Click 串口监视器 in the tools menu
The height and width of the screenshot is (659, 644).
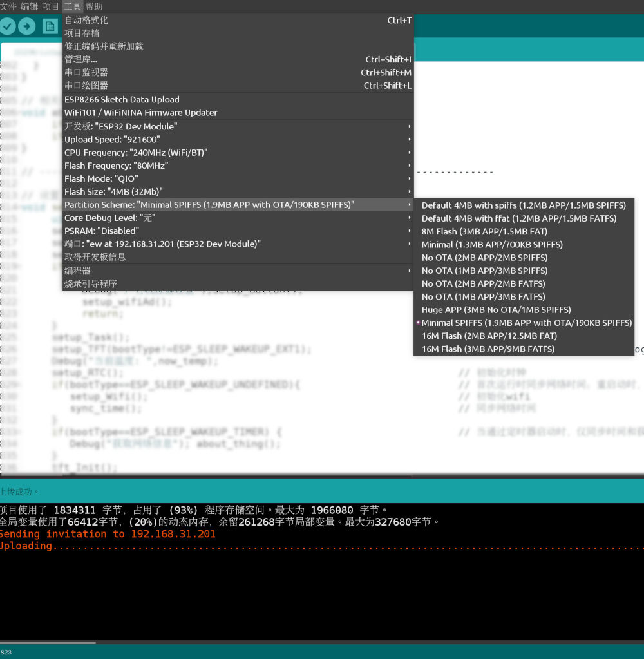(86, 73)
